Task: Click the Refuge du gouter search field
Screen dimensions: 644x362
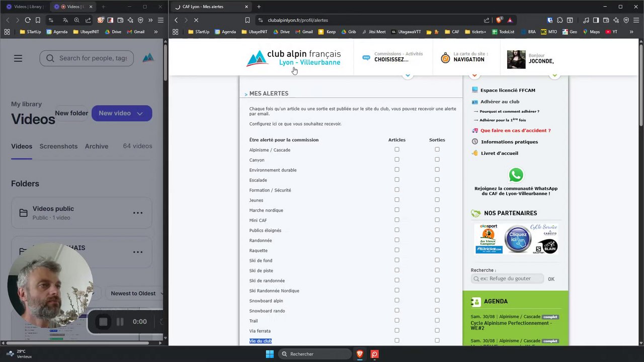Action: click(x=507, y=279)
